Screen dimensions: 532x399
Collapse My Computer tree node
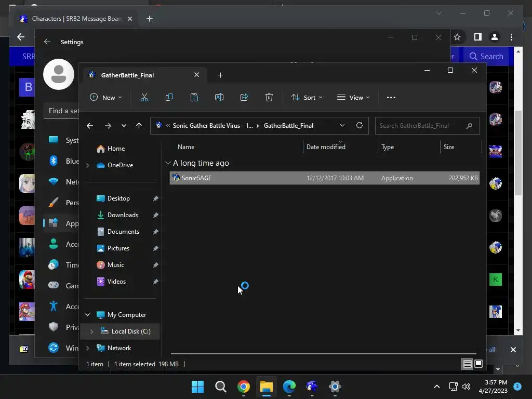click(x=87, y=315)
